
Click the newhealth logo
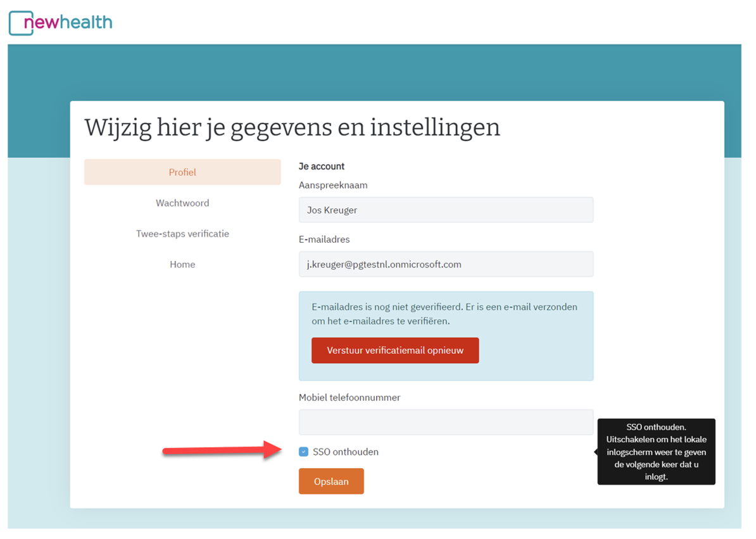61,23
